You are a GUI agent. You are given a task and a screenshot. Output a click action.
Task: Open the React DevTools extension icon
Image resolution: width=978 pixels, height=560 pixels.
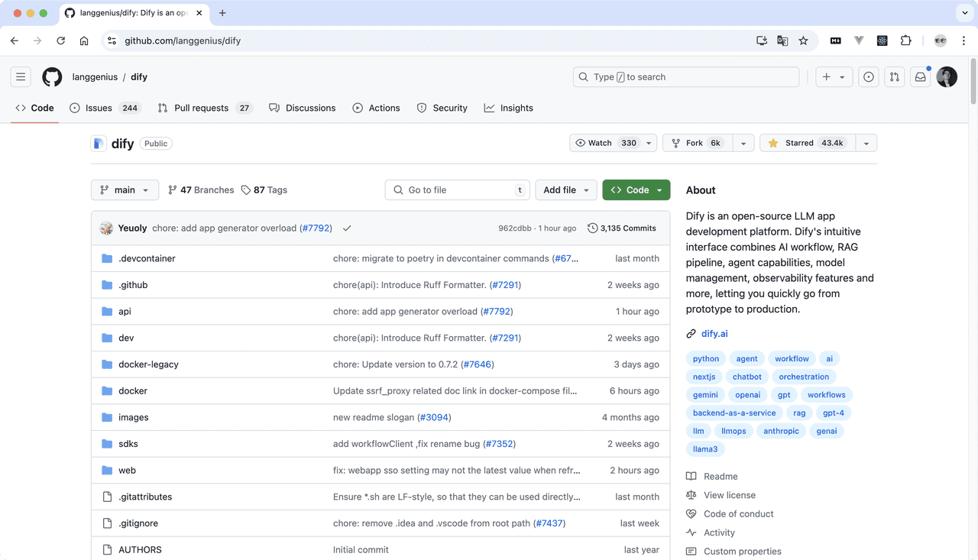click(882, 40)
